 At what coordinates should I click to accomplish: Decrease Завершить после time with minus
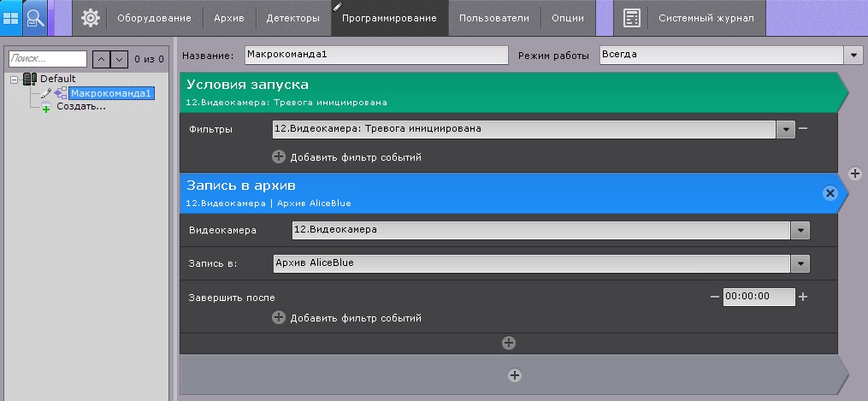(x=715, y=297)
